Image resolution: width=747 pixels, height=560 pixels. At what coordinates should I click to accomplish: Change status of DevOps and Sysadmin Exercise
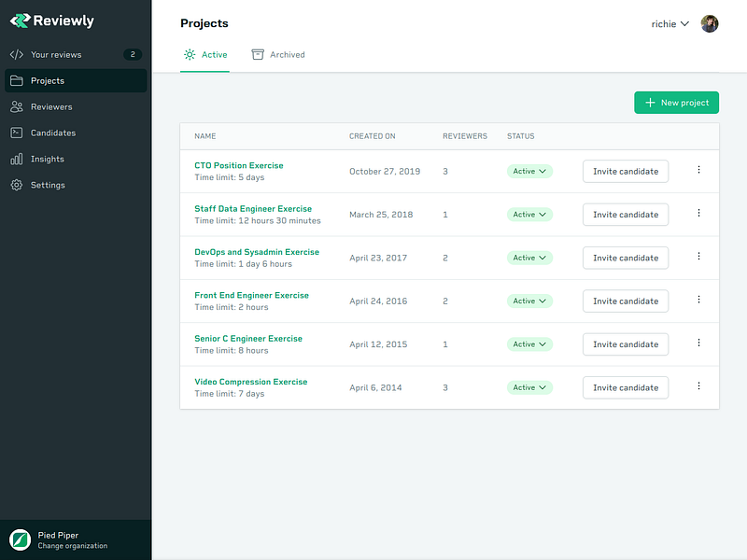tap(529, 258)
